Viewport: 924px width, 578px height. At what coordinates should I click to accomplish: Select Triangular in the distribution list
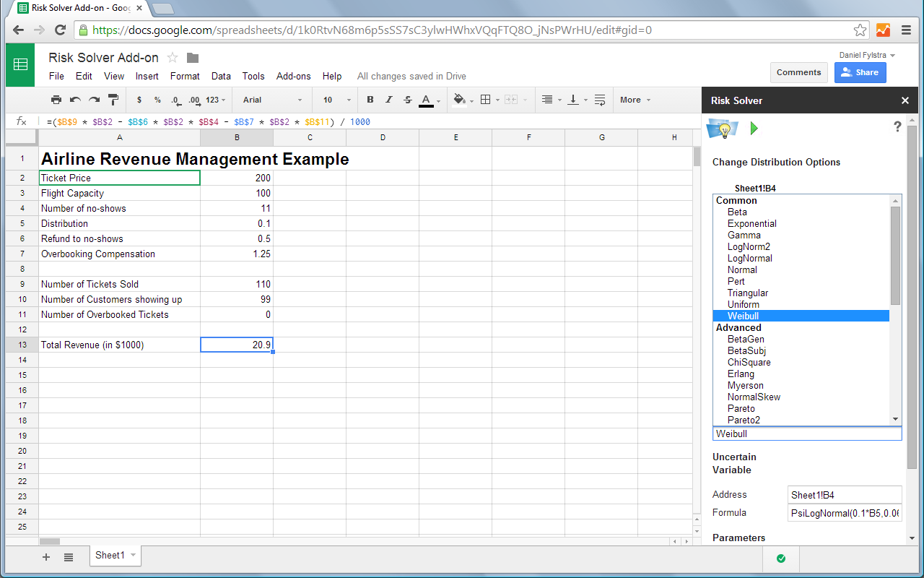[748, 293]
